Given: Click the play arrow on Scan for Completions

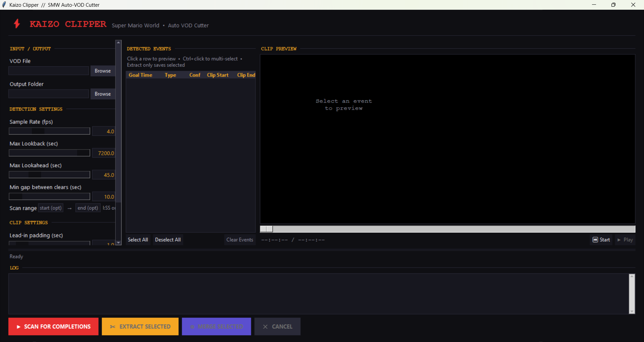Looking at the screenshot, I should 18,326.
